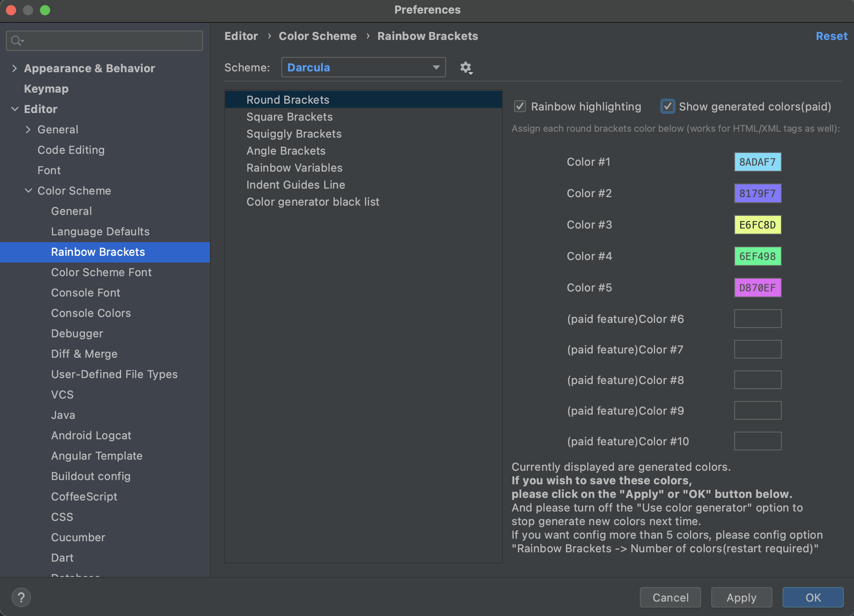854x616 pixels.
Task: Click the Reset link
Action: (831, 36)
